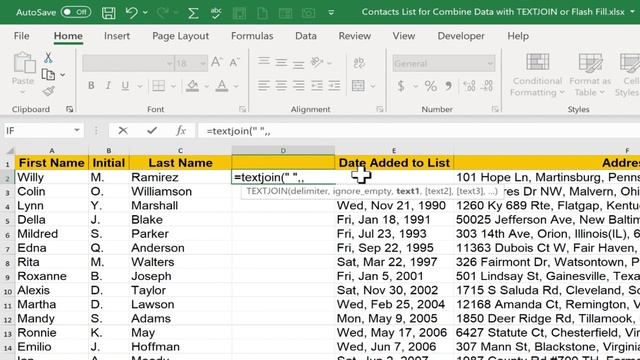This screenshot has height=360, width=640.
Task: Open the Help tab
Action: (518, 36)
